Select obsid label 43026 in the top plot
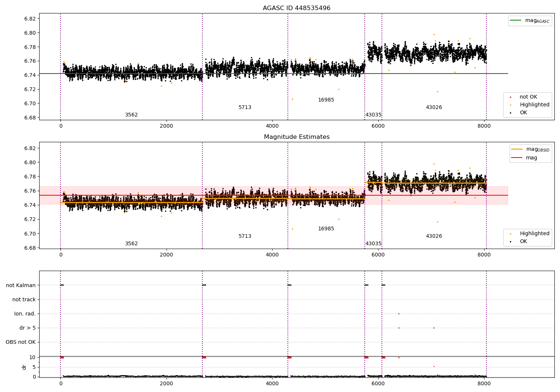 coord(434,108)
